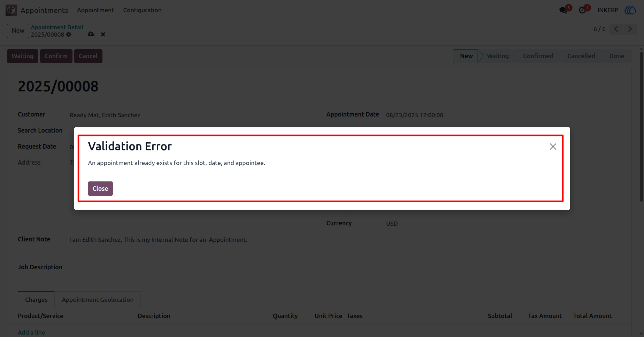Screen dimensions: 644x337
Task: Open the Configuration menu
Action: pyautogui.click(x=142, y=10)
